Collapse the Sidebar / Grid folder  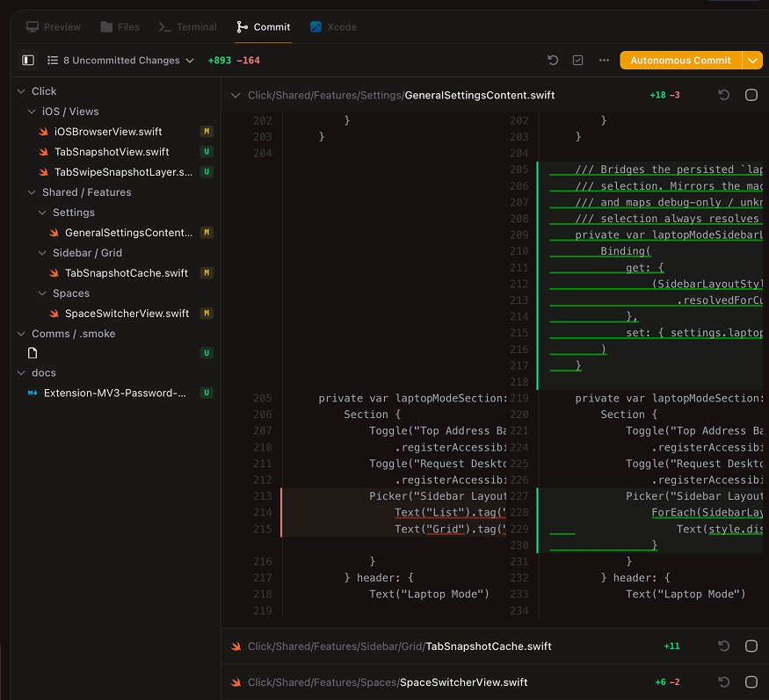pyautogui.click(x=42, y=252)
